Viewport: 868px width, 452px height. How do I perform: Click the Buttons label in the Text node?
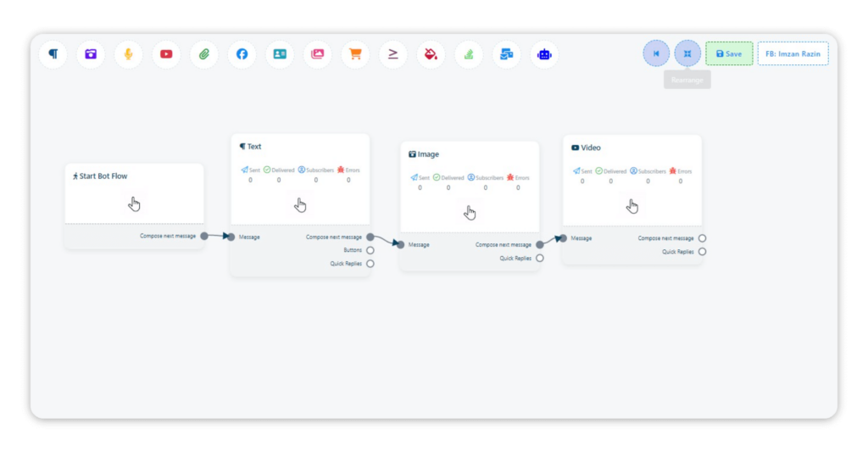[353, 250]
